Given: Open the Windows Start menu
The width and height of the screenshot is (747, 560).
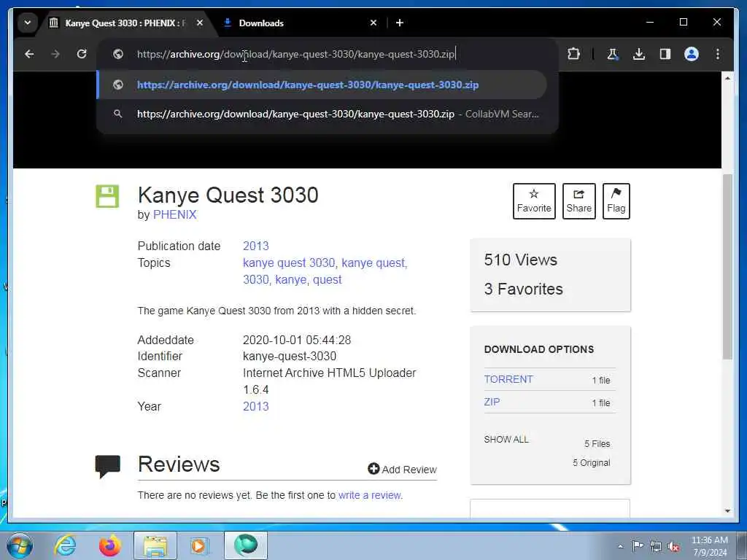Looking at the screenshot, I should [x=20, y=545].
